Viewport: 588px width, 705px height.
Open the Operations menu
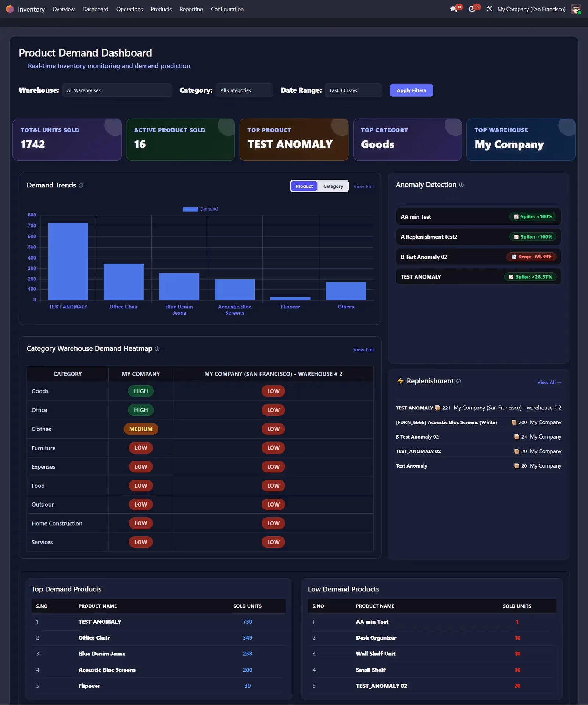click(129, 9)
